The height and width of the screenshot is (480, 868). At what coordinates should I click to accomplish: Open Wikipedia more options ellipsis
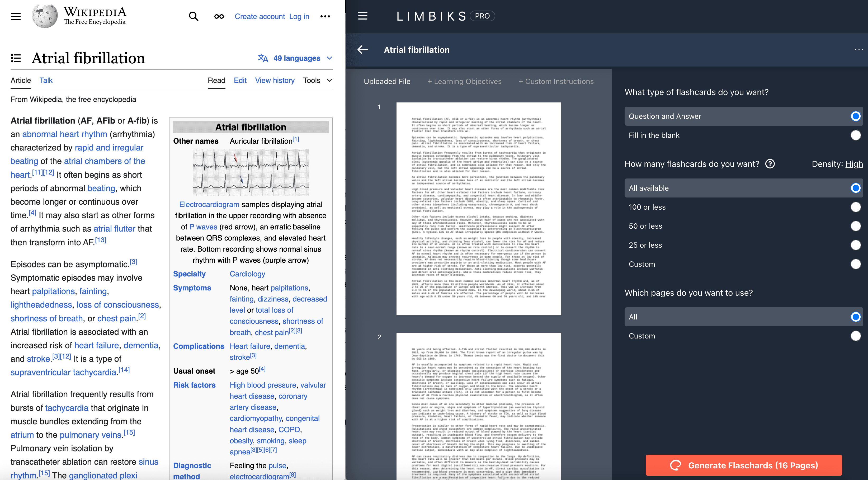pos(325,16)
